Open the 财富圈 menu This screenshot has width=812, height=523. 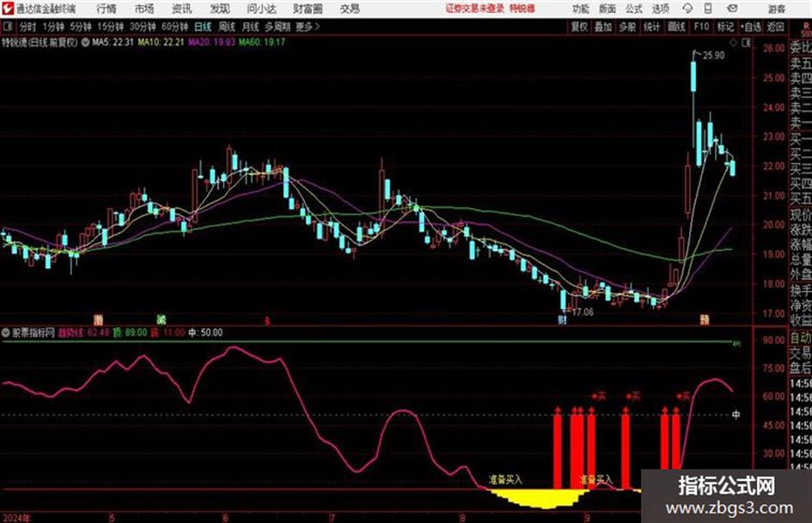pyautogui.click(x=308, y=9)
